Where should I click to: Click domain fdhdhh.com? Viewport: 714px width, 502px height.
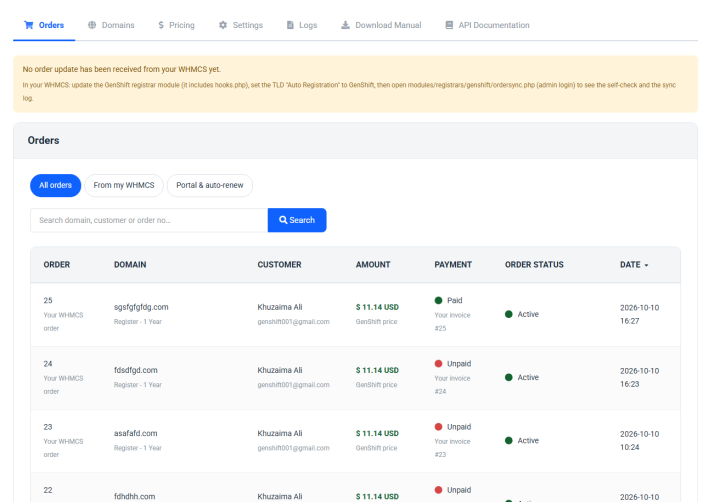[x=134, y=497]
